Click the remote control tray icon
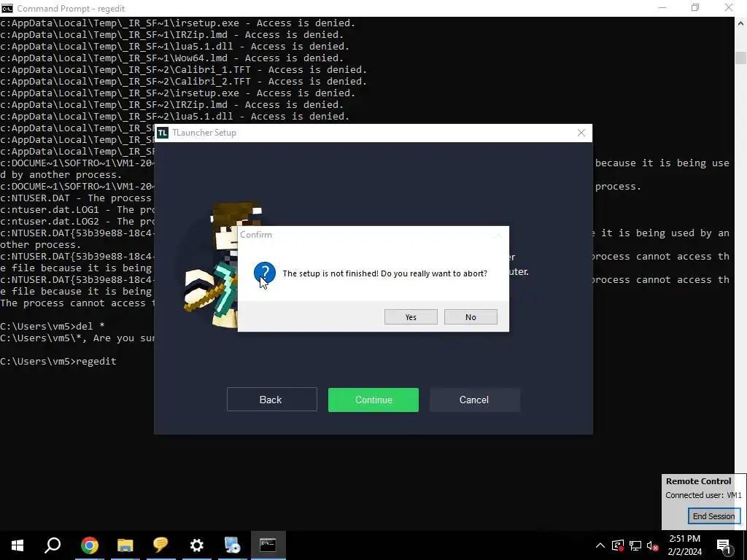 pos(618,545)
